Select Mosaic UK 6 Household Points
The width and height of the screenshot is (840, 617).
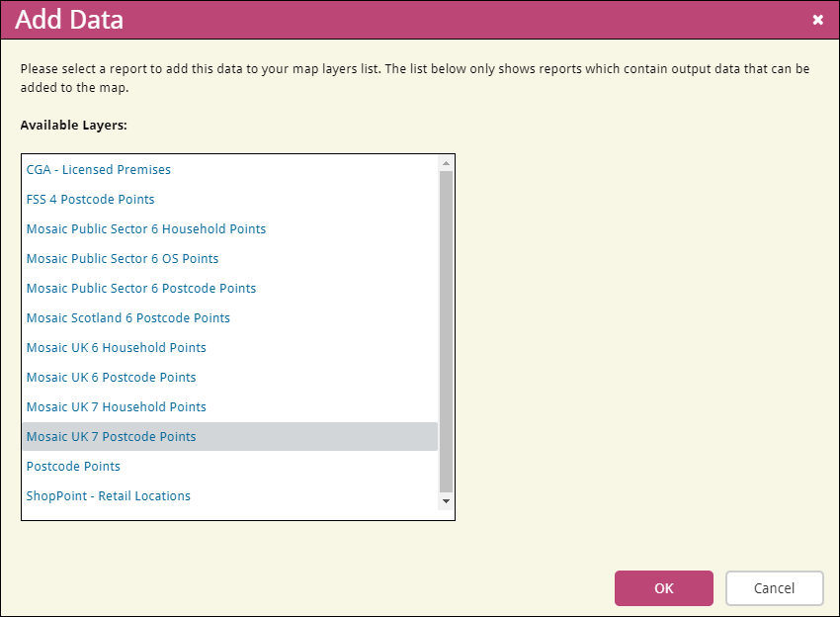click(230, 347)
